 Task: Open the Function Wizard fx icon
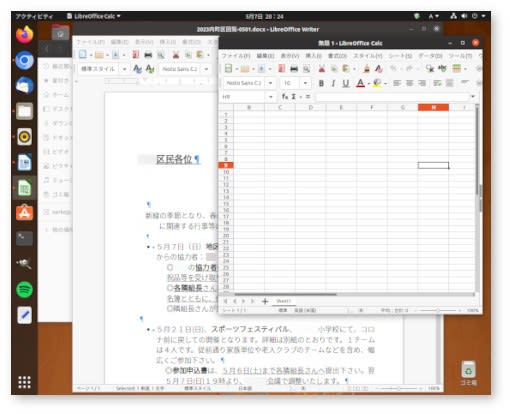(285, 97)
